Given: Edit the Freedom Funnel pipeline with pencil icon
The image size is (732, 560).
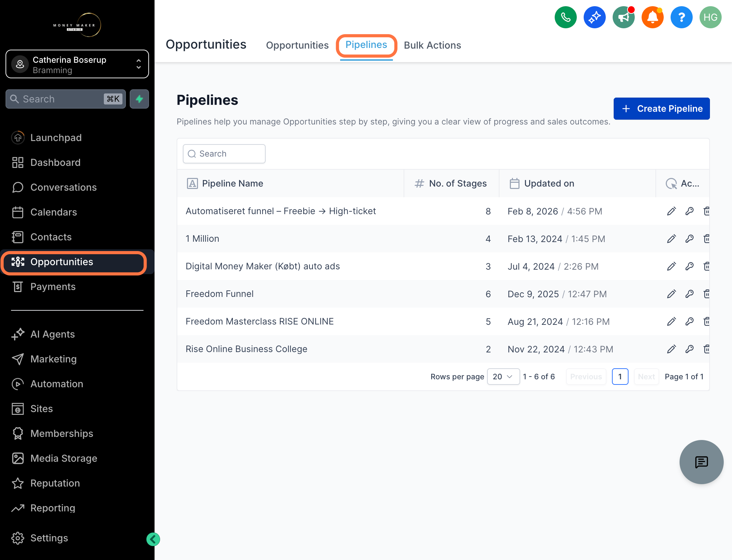Looking at the screenshot, I should 671,294.
